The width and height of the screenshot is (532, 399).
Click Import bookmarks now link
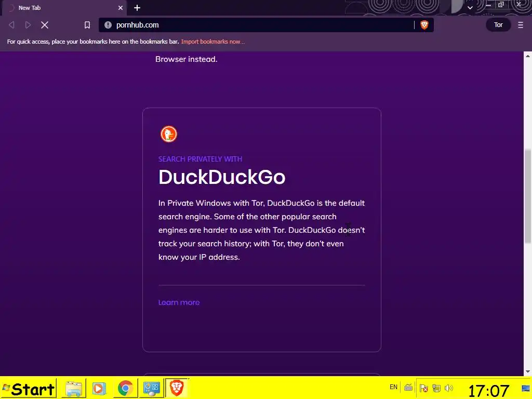(212, 42)
